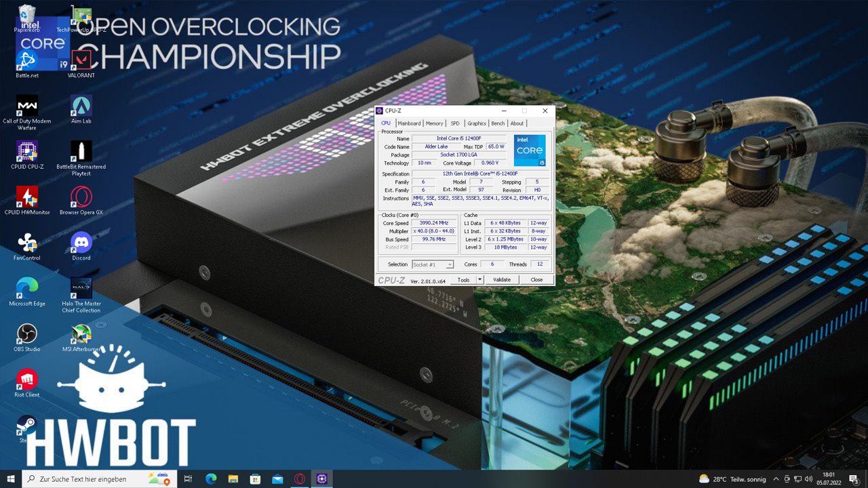Open TechPowerUp GPU-Z desktop shortcut
This screenshot has width=868, height=488.
tap(81, 18)
